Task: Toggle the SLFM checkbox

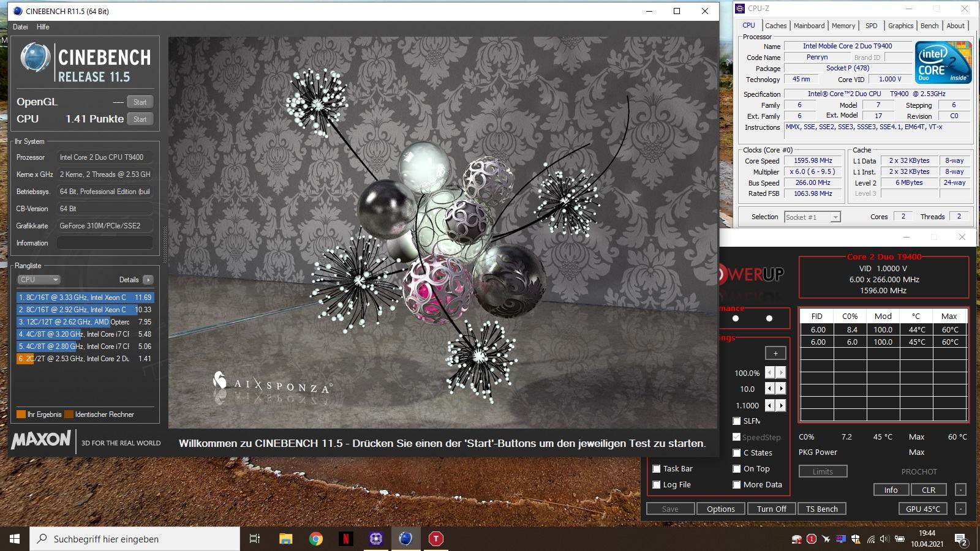Action: (x=737, y=421)
